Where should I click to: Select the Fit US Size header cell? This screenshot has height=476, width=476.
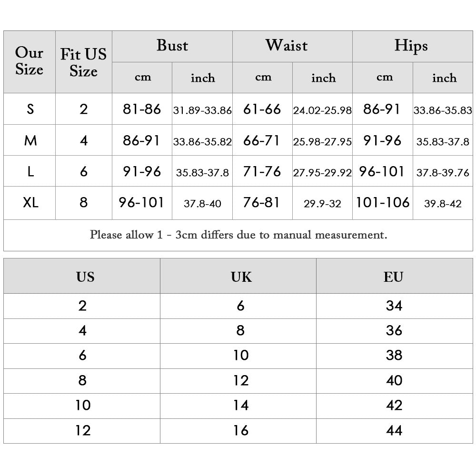coord(83,62)
